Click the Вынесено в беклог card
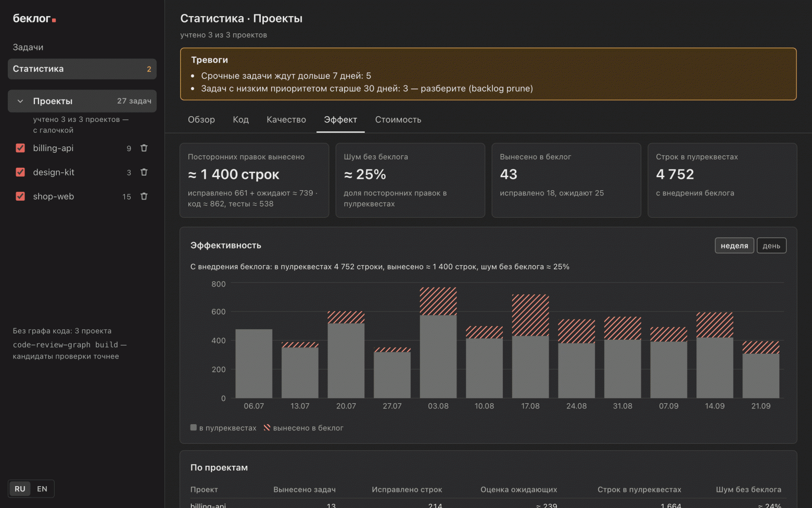The image size is (812, 508). point(566,180)
